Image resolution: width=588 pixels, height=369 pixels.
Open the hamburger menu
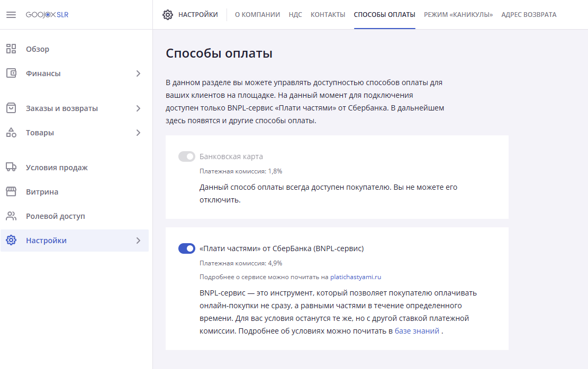(11, 15)
